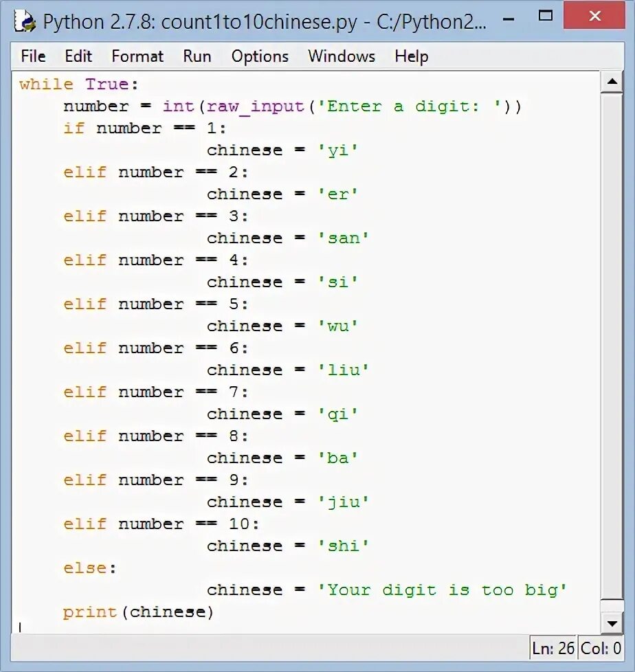Click the window title text
Viewport: 635px width, 672px height.
[265, 22]
